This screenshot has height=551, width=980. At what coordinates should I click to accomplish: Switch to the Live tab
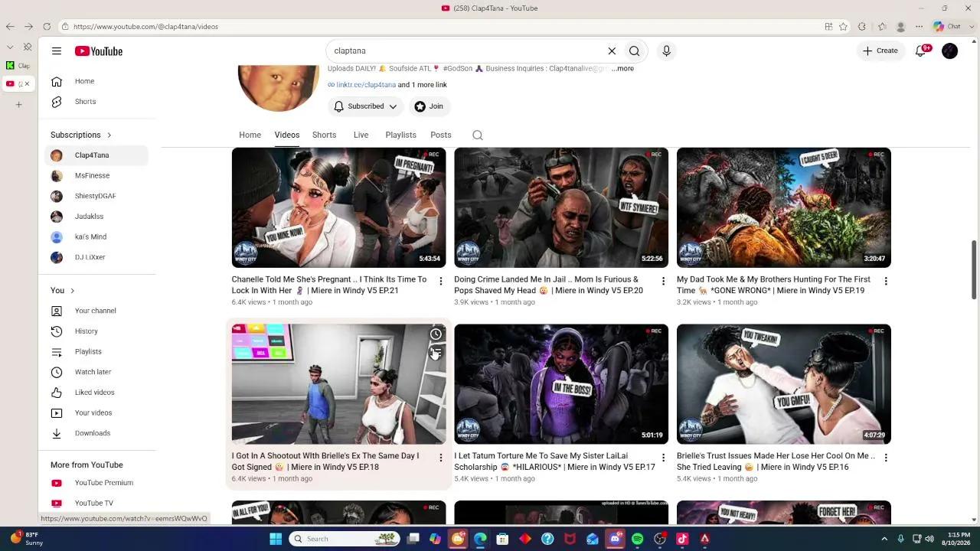tap(361, 135)
